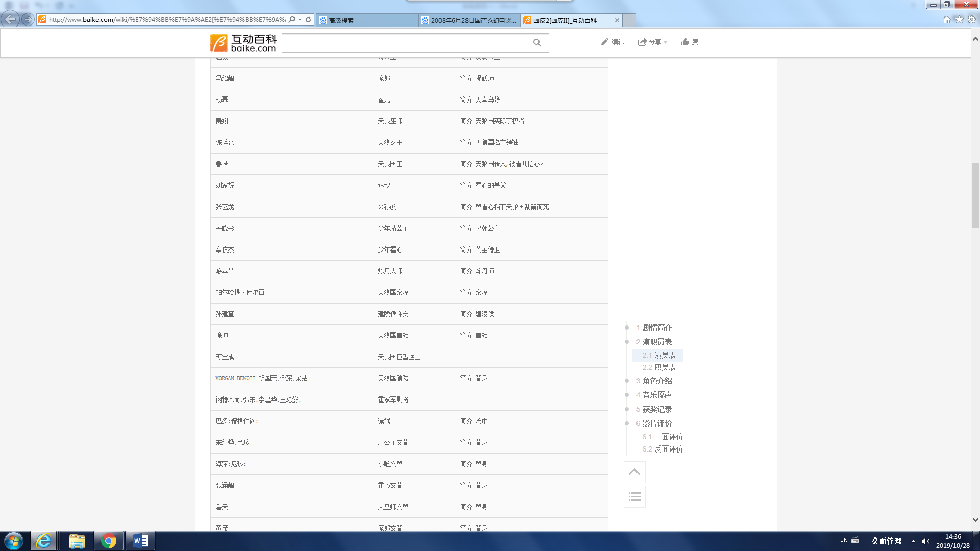Jump to 职员表 section in sidebar
This screenshot has width=980, height=551.
coord(665,367)
